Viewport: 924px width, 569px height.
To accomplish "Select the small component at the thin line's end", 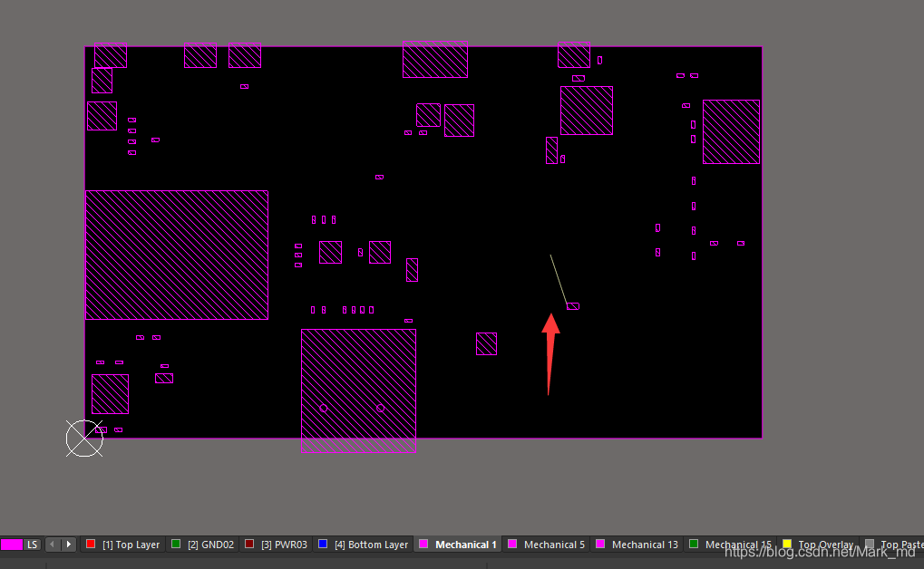I will (573, 306).
